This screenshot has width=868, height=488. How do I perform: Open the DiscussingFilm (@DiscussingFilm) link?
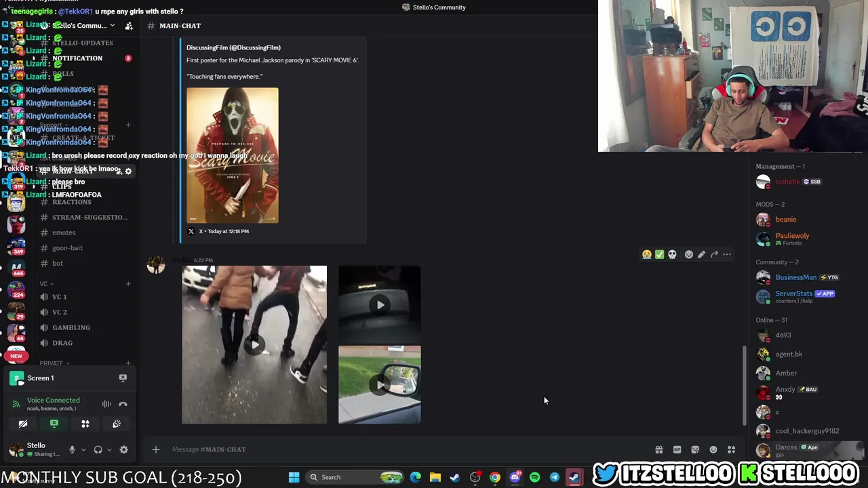pyautogui.click(x=233, y=47)
